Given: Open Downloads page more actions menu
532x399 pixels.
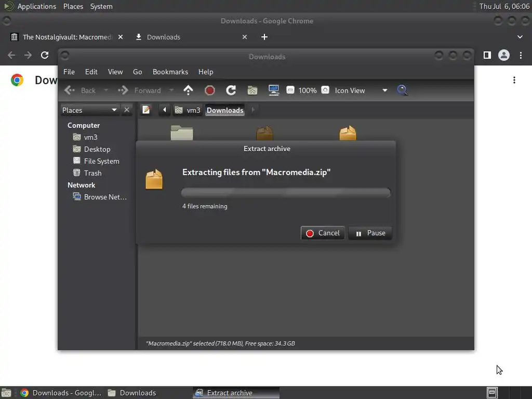Looking at the screenshot, I should 514,80.
